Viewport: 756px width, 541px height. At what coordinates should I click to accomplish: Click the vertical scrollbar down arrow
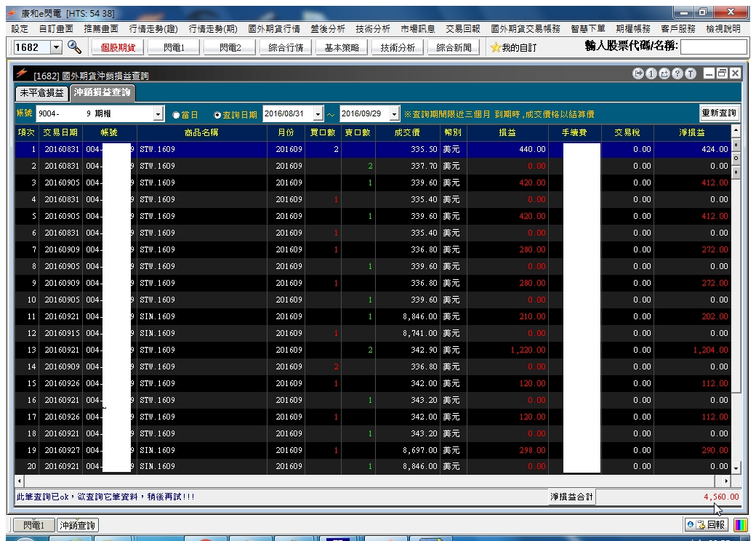point(736,468)
